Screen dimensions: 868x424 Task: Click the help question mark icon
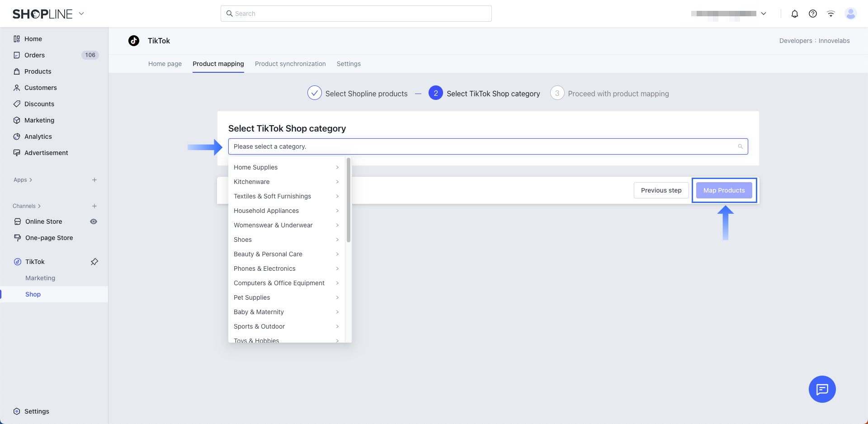pyautogui.click(x=812, y=14)
